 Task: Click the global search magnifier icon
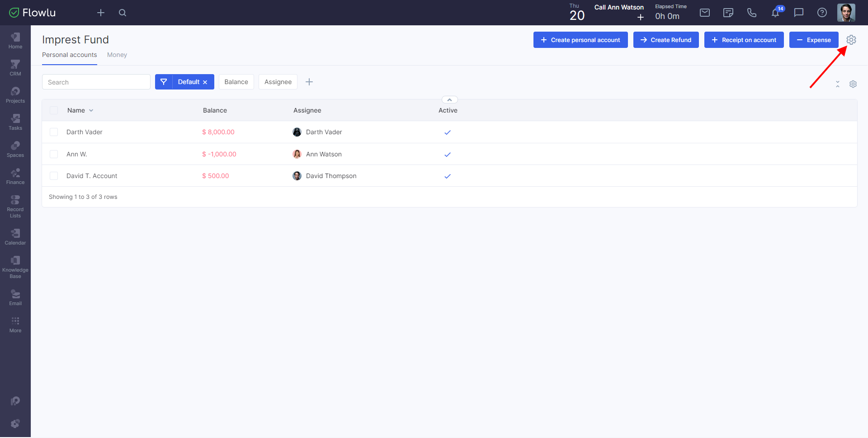[x=123, y=13]
